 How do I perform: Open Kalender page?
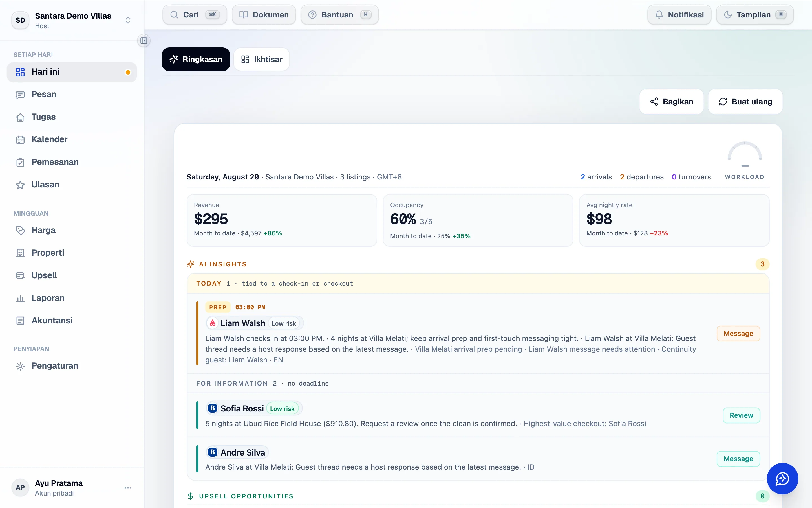pyautogui.click(x=72, y=139)
